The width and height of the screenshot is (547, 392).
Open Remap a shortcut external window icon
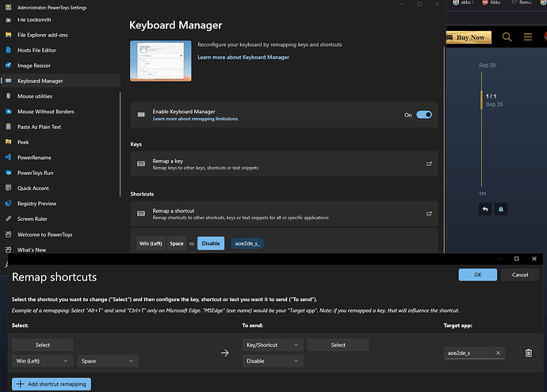[429, 214]
